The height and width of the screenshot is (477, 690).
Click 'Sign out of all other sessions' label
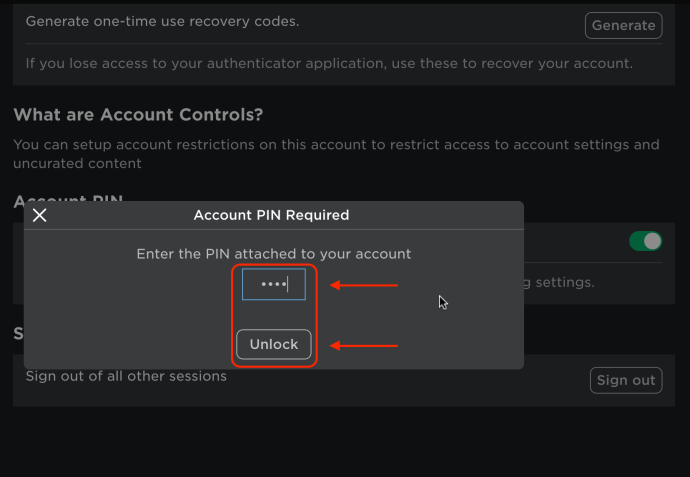[x=126, y=376]
